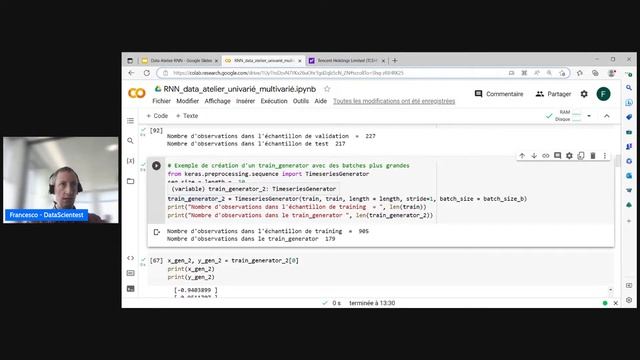
Task: Open the saved modifications history link
Action: (x=394, y=101)
